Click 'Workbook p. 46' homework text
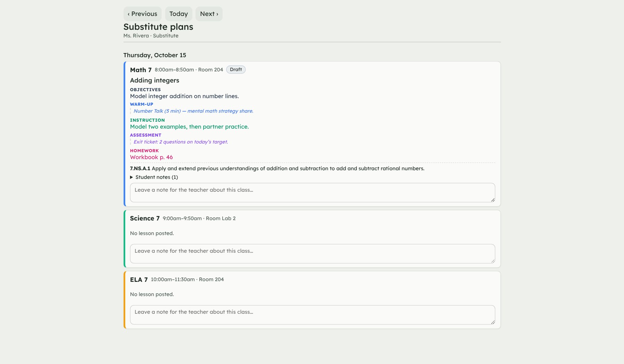 click(x=151, y=157)
